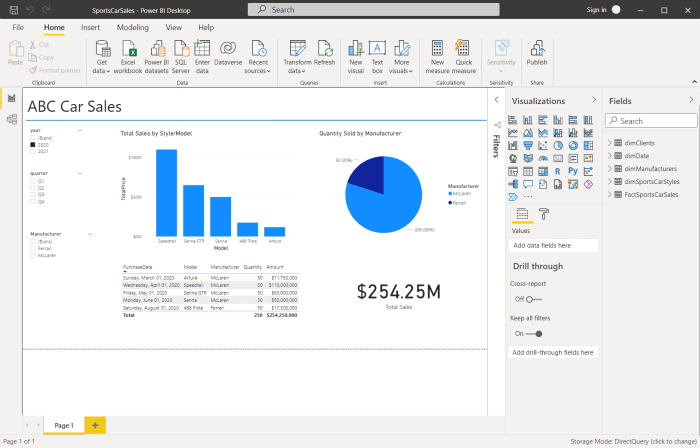Add a Treemap visual

[588, 145]
